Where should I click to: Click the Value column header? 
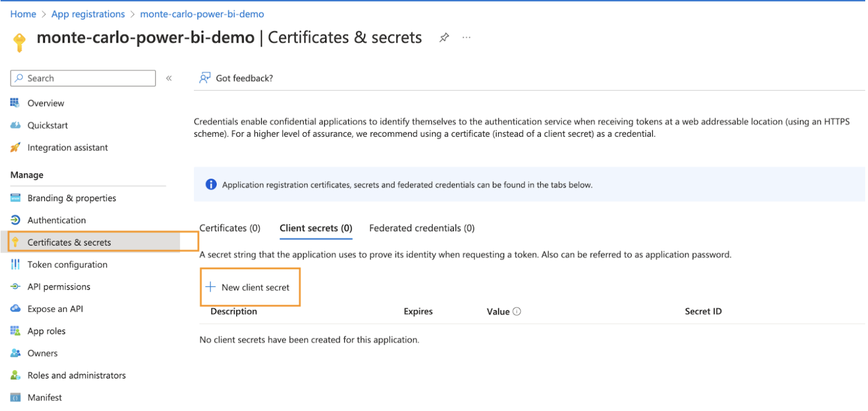pyautogui.click(x=498, y=311)
